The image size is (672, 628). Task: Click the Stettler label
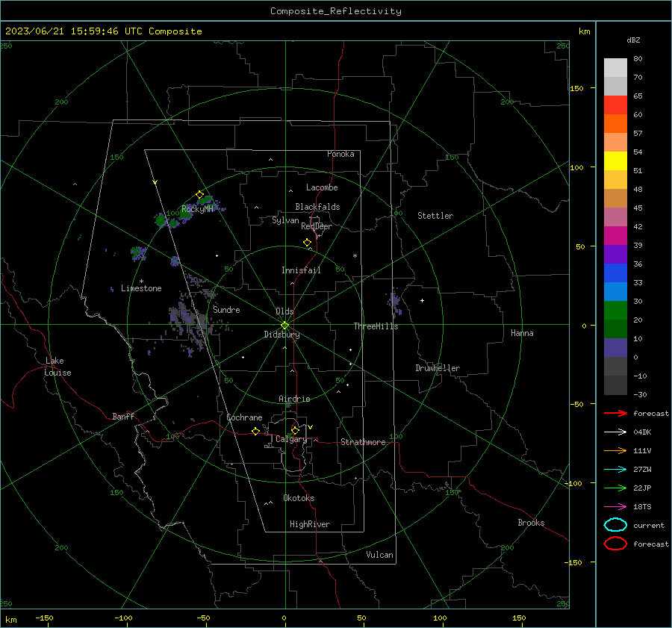435,216
